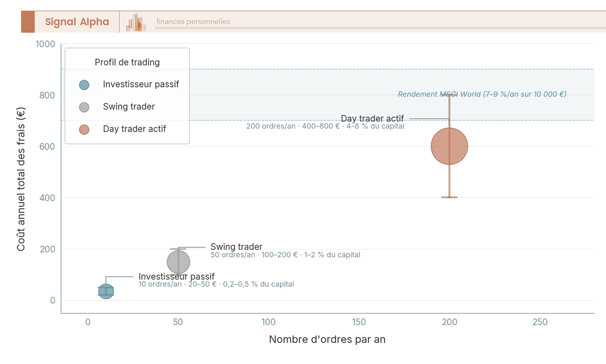Click the x-axis tick label 50
Image resolution: width=606 pixels, height=364 pixels.
[x=178, y=322]
